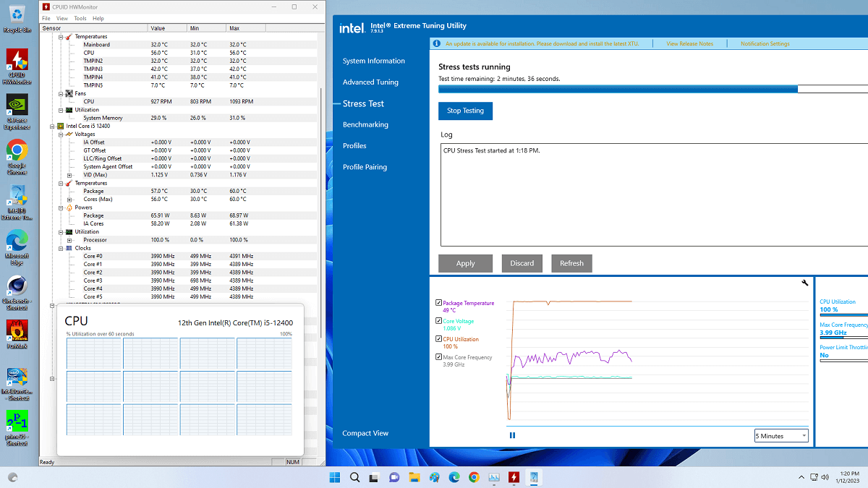
Task: Switch to Intel XTU in the taskbar
Action: (x=534, y=477)
